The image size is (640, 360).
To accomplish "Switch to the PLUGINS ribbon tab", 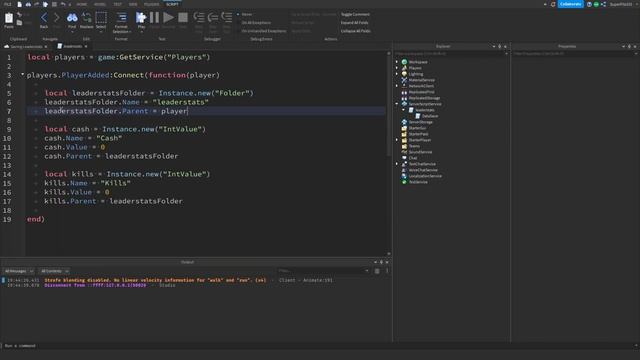I will pos(151,4).
